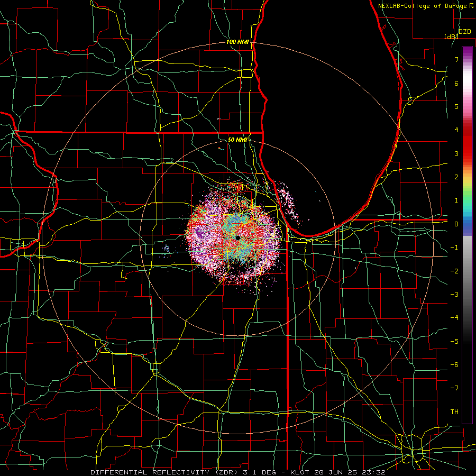Image resolution: width=476 pixels, height=476 pixels.
Task: Click the [dB] units label
Action: tap(451, 36)
